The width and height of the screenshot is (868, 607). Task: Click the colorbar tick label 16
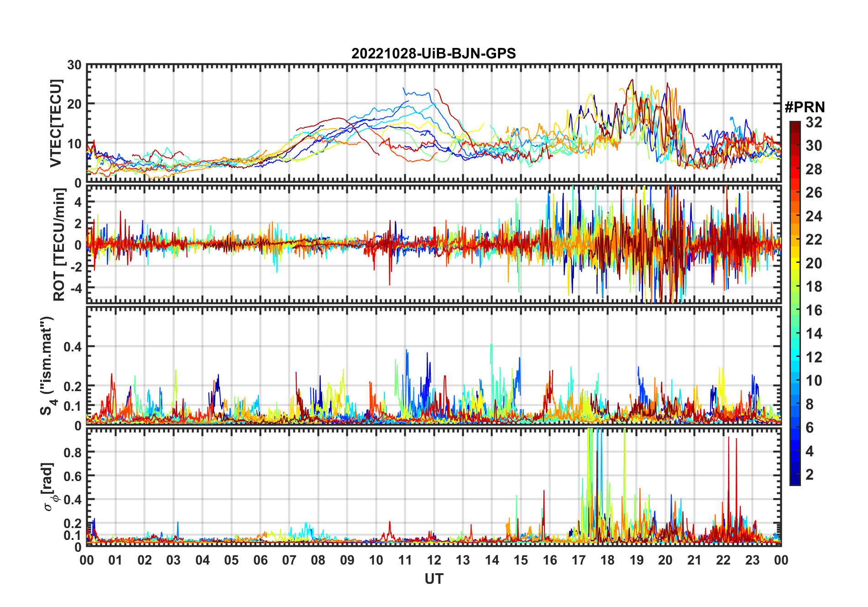point(814,310)
